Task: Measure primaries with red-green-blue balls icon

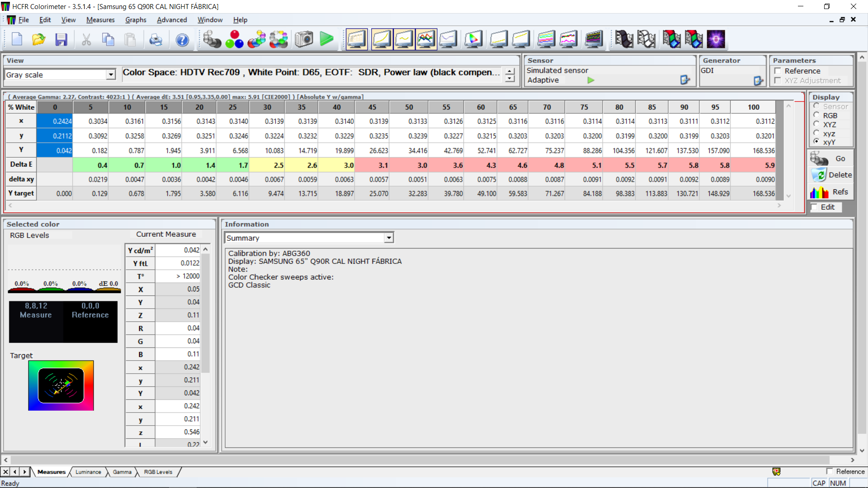Action: coord(234,40)
